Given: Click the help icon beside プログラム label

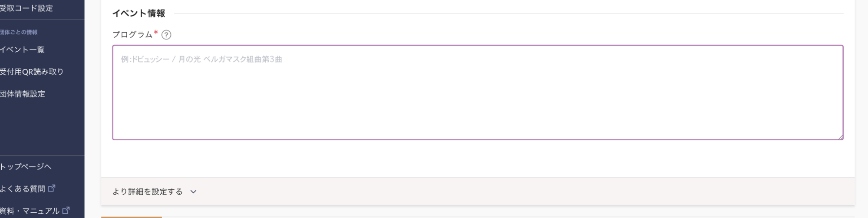Looking at the screenshot, I should click(166, 35).
